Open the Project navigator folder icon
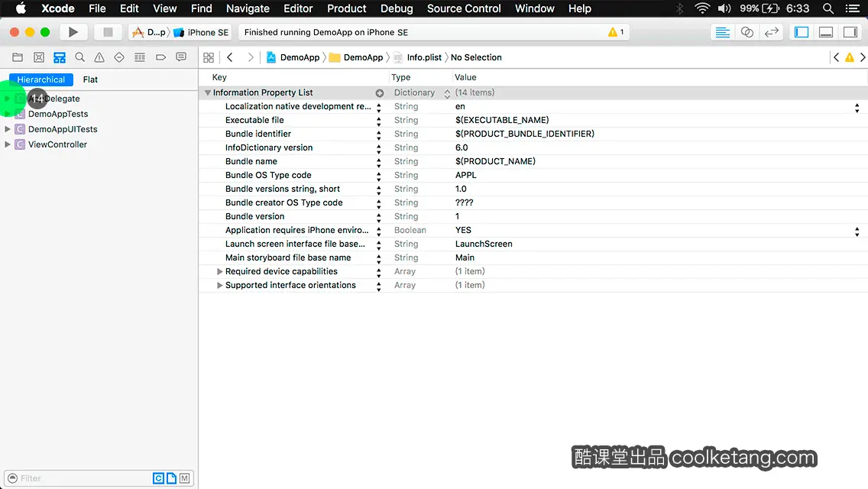Screen dimensions: 868x489 pyautogui.click(x=18, y=57)
